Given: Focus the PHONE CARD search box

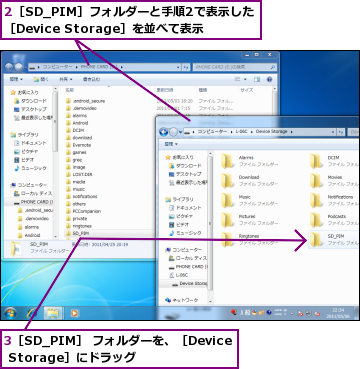Looking at the screenshot, I should 235,67.
